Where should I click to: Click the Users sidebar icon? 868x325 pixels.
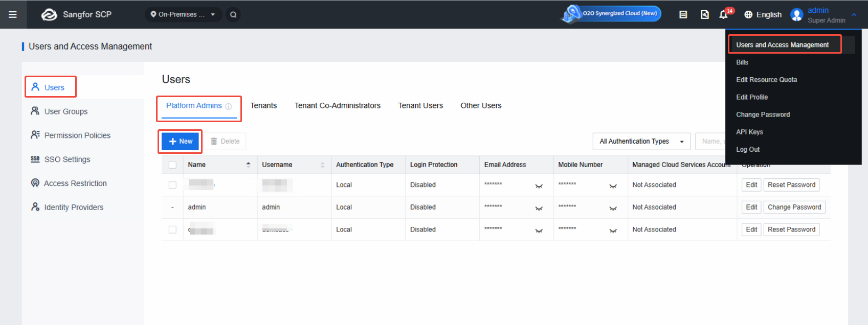click(35, 87)
